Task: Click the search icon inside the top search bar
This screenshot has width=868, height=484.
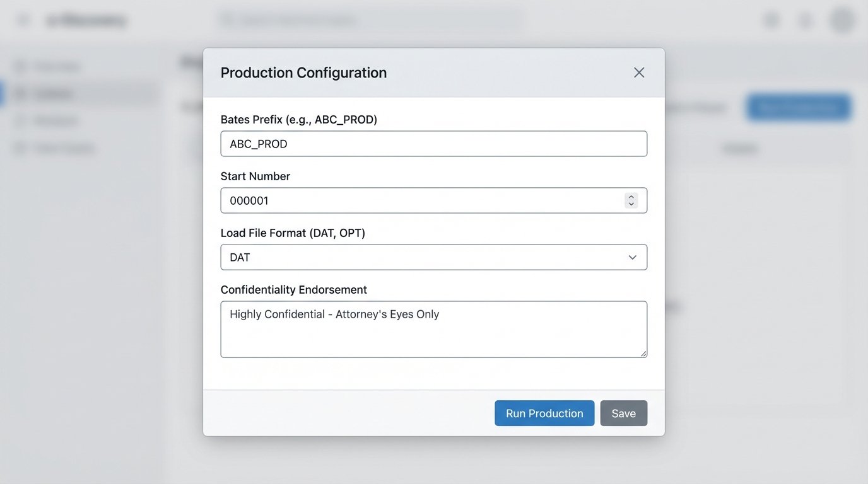Action: (227, 20)
